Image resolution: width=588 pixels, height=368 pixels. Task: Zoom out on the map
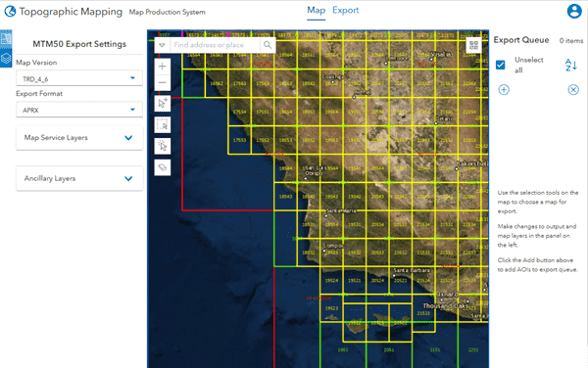pos(163,83)
